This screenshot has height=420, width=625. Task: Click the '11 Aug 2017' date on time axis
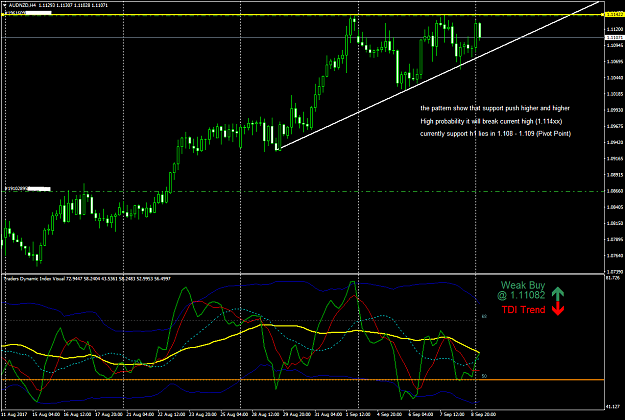(x=14, y=414)
